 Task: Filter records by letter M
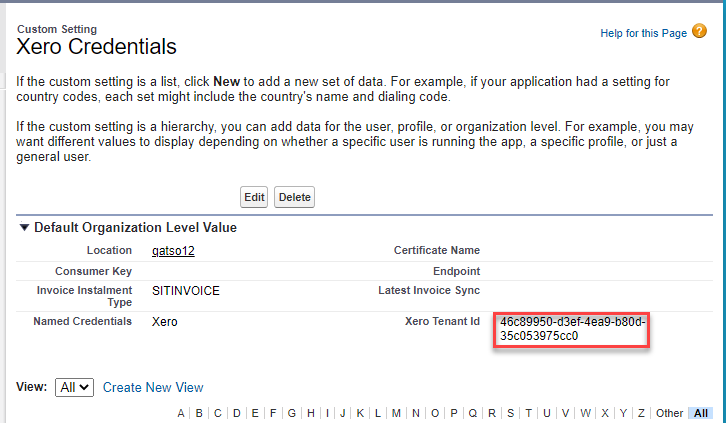point(396,413)
